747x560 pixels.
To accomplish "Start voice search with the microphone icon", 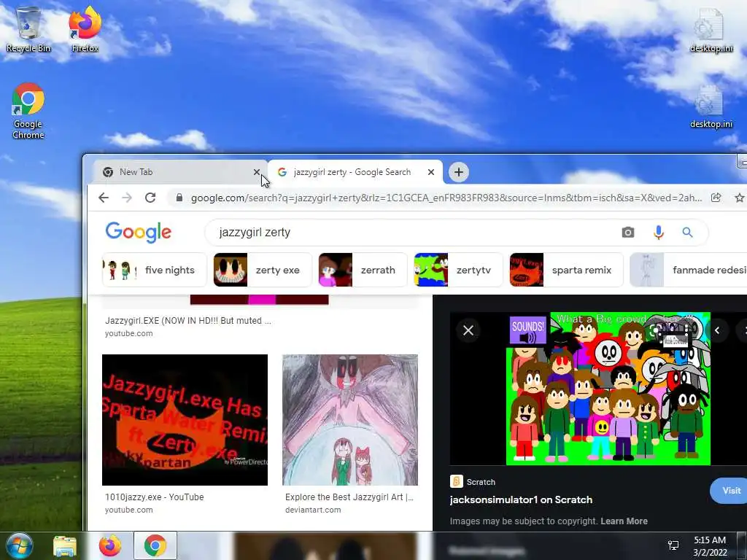I will 659,233.
